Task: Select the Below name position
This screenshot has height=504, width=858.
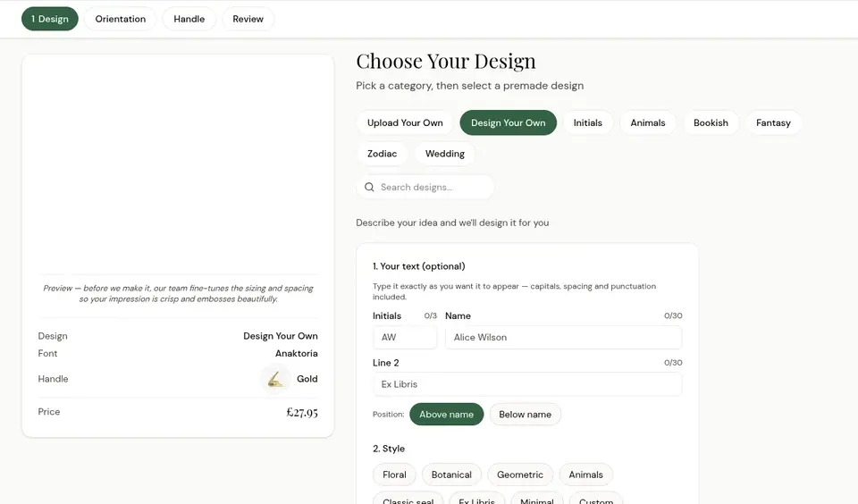Action: click(x=525, y=415)
